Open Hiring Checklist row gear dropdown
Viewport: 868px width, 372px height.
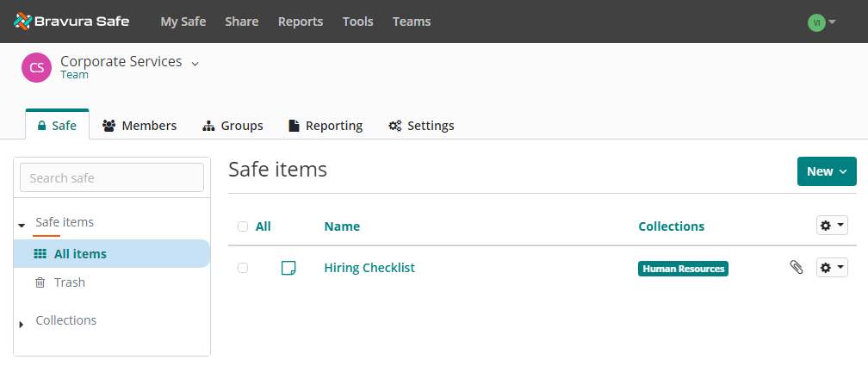[x=832, y=268]
